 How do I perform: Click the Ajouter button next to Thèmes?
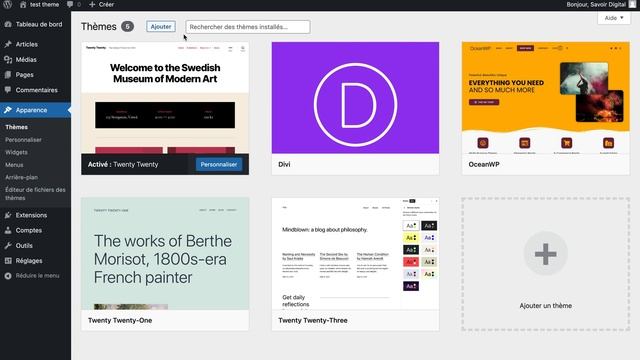161,27
